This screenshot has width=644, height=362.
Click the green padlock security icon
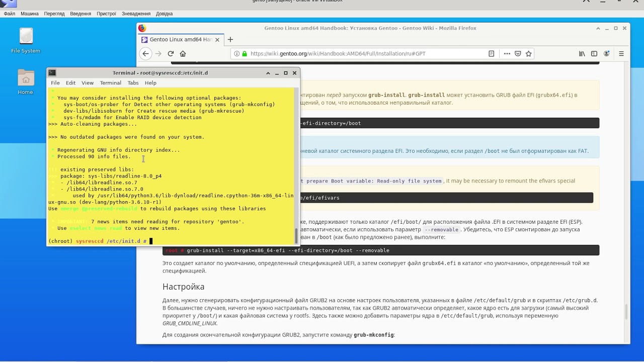245,54
